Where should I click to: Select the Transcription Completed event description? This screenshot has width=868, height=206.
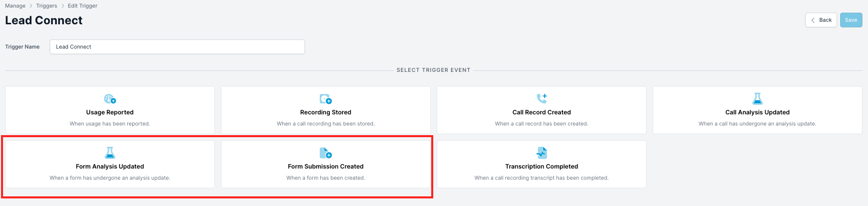click(x=542, y=178)
